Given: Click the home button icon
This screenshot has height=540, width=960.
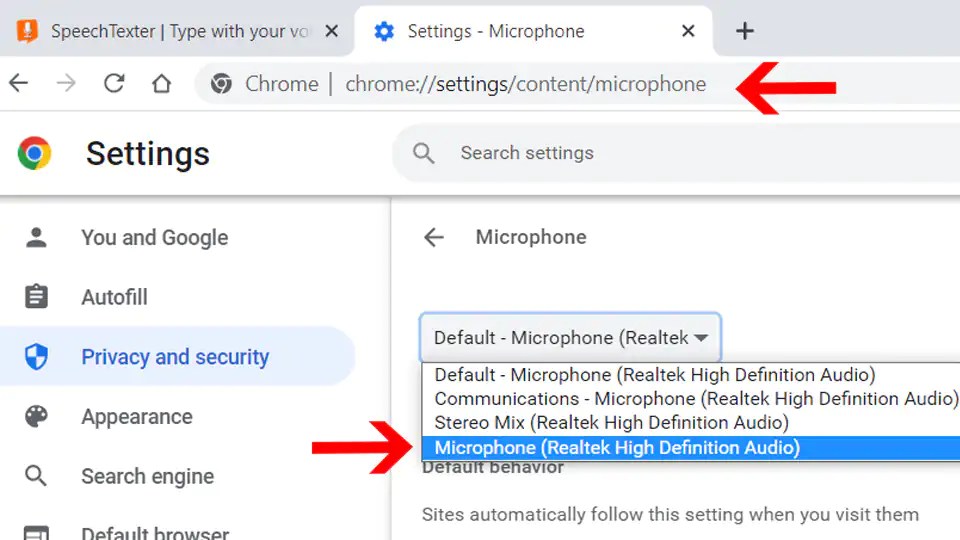Looking at the screenshot, I should [162, 84].
